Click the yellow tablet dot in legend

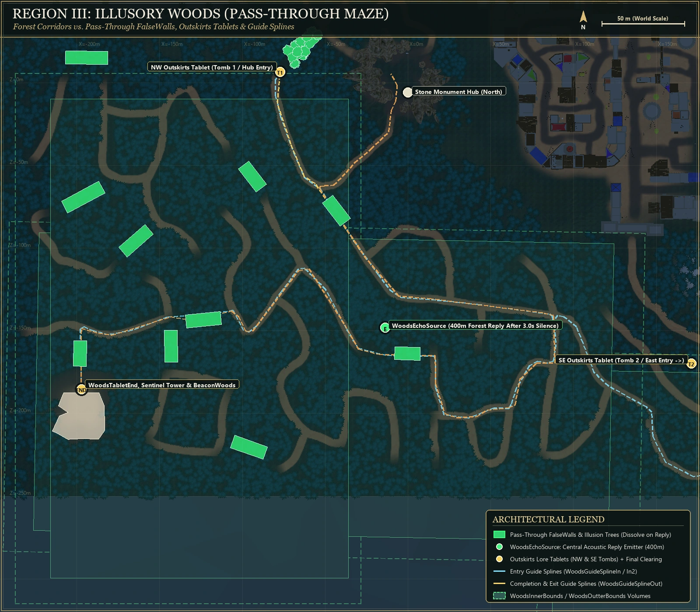(499, 559)
